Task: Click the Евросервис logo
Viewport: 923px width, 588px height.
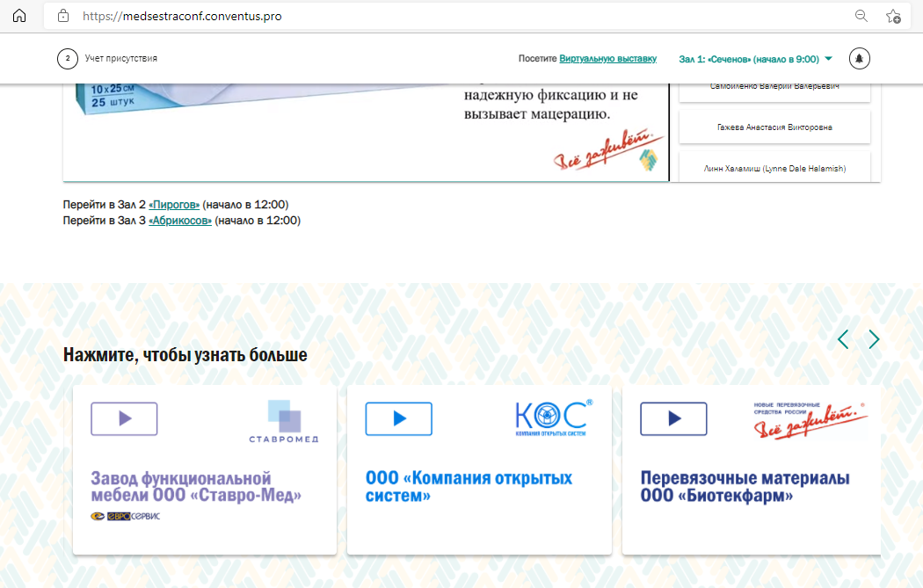Action: click(x=126, y=516)
